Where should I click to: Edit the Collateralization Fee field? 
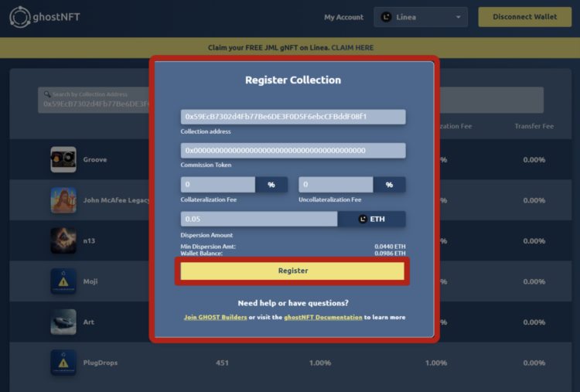pyautogui.click(x=218, y=185)
